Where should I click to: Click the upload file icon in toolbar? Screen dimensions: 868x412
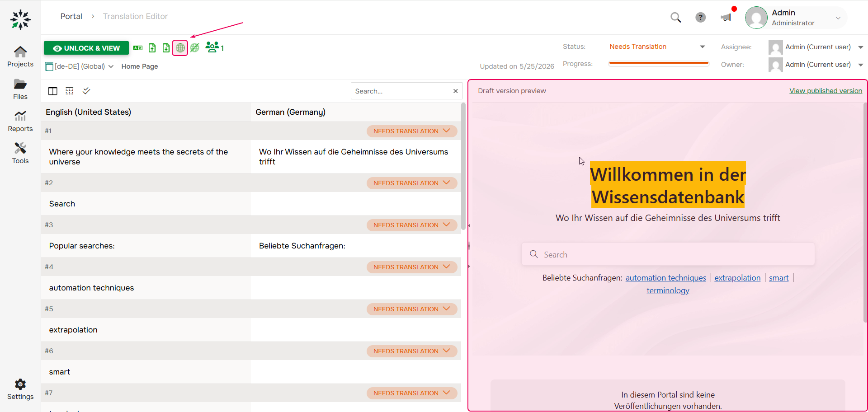coord(152,48)
